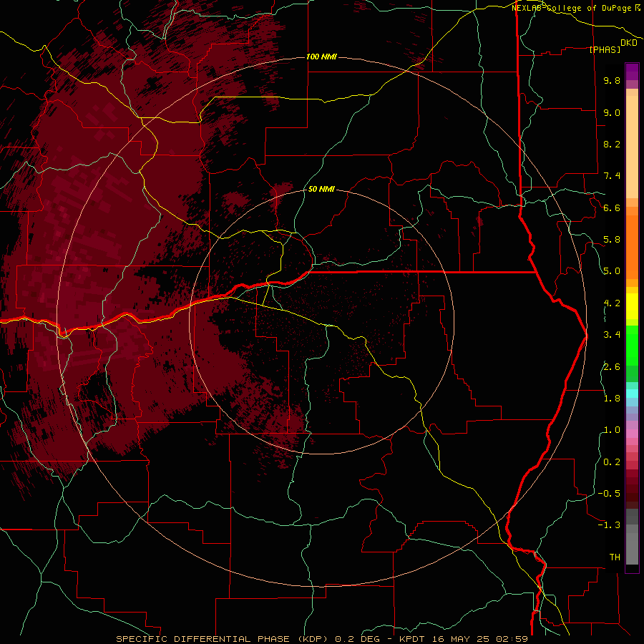
Task: Click the 6.6 legend value
Action: point(612,208)
